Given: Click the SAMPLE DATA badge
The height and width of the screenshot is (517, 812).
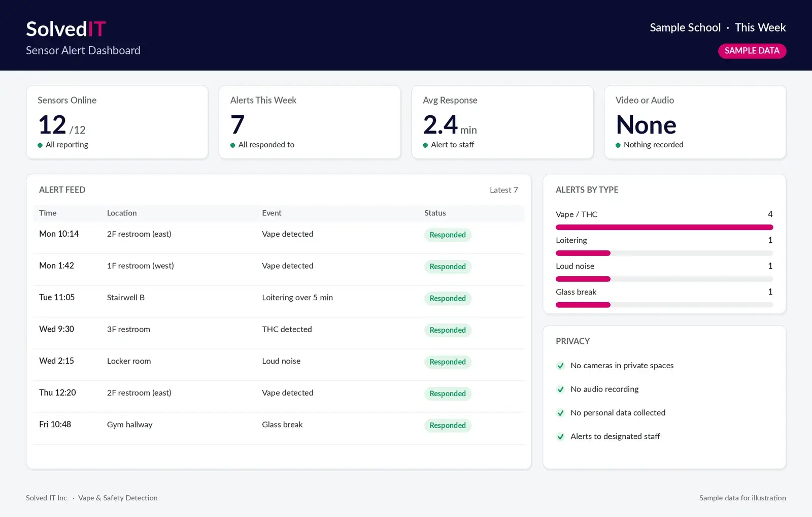Looking at the screenshot, I should tap(752, 51).
